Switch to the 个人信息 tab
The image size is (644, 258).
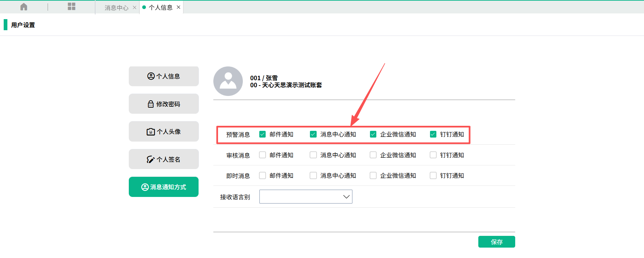(x=160, y=7)
